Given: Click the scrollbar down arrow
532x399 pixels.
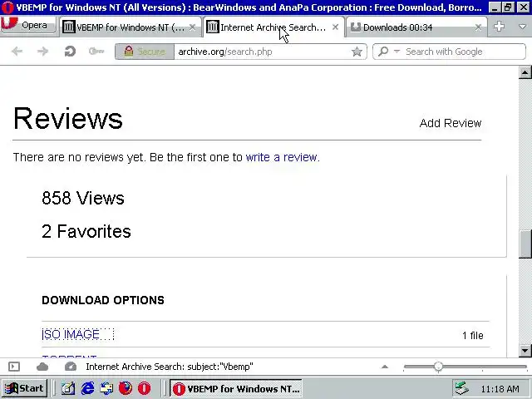Looking at the screenshot, I should pos(525,351).
